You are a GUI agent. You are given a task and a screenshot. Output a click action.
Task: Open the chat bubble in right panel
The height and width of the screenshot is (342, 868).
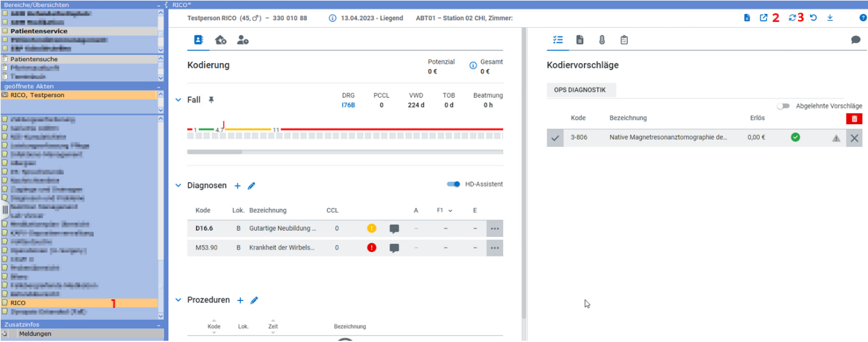click(x=855, y=40)
